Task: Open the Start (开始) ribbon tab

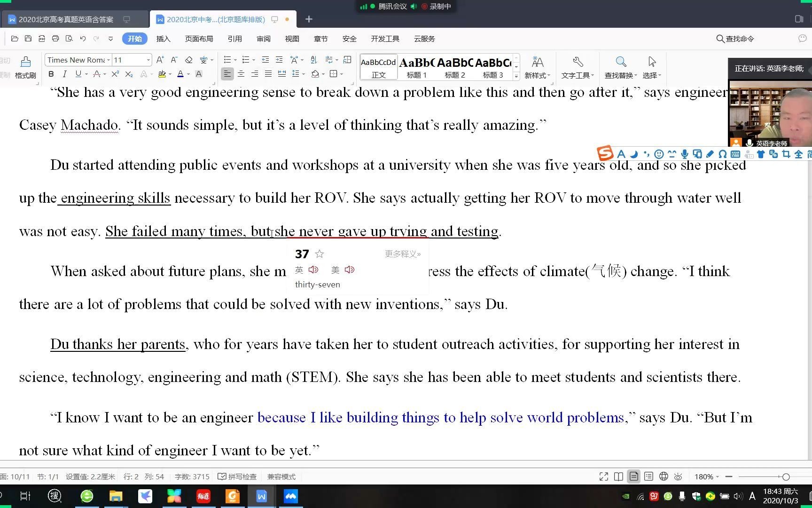Action: tap(135, 39)
